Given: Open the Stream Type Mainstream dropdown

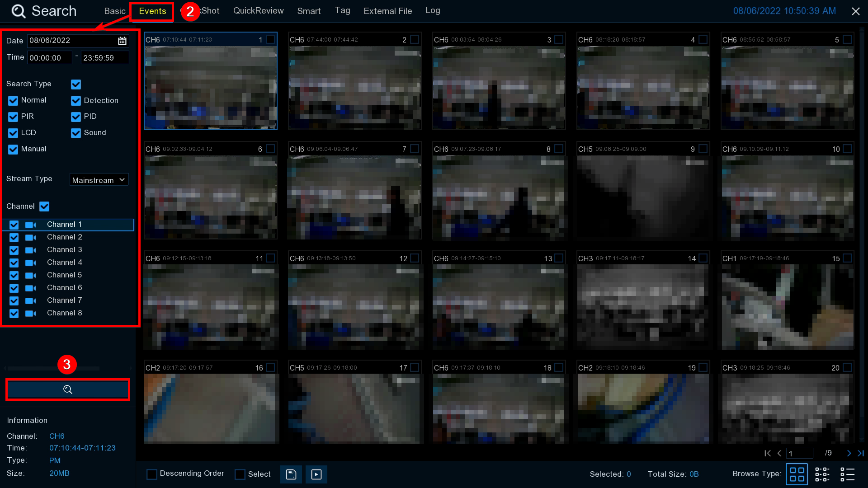Looking at the screenshot, I should pyautogui.click(x=99, y=180).
